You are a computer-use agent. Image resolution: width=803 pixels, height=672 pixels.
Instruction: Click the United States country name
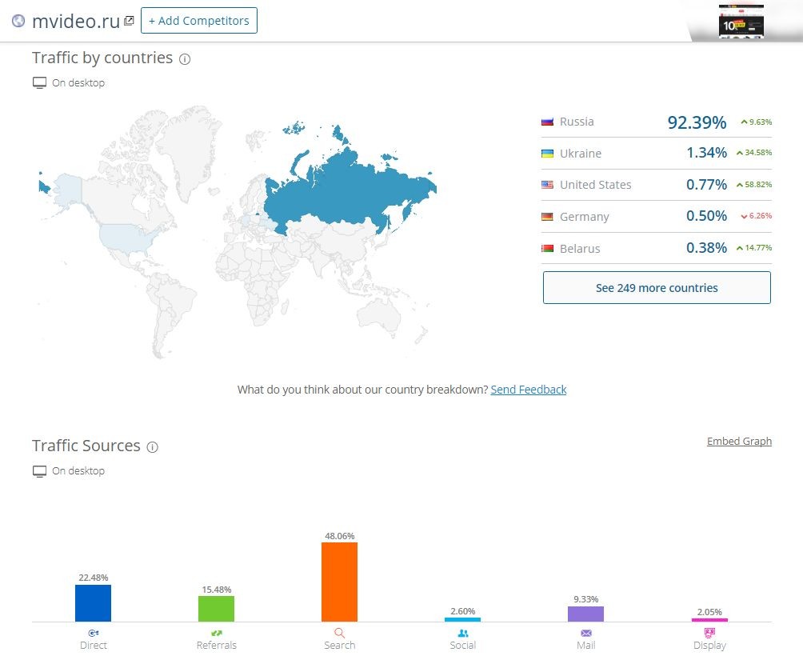(596, 185)
